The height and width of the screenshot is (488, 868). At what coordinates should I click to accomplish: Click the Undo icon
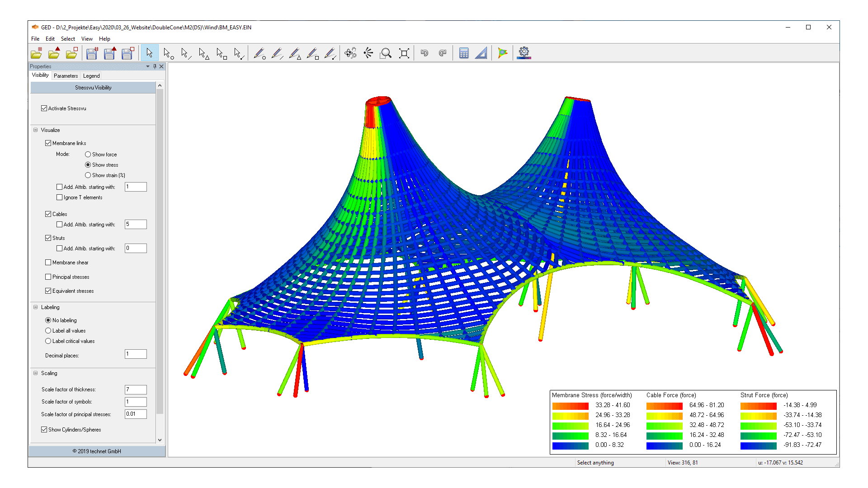click(424, 53)
